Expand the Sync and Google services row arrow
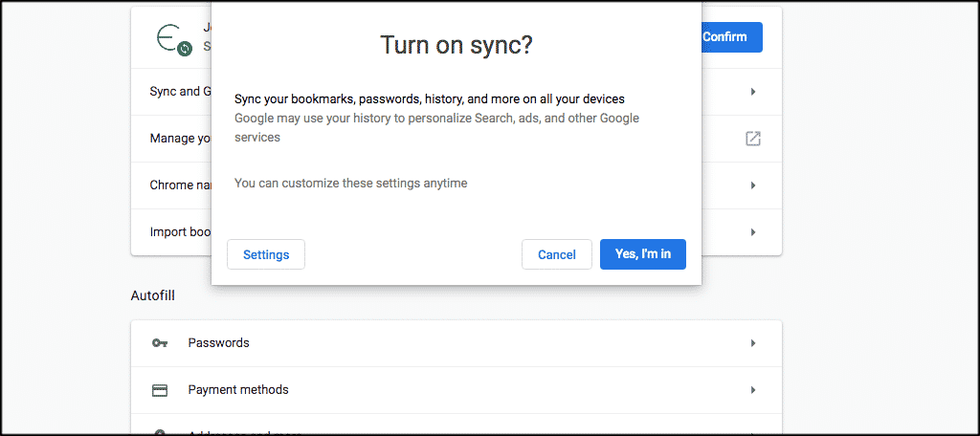The width and height of the screenshot is (980, 436). click(753, 92)
